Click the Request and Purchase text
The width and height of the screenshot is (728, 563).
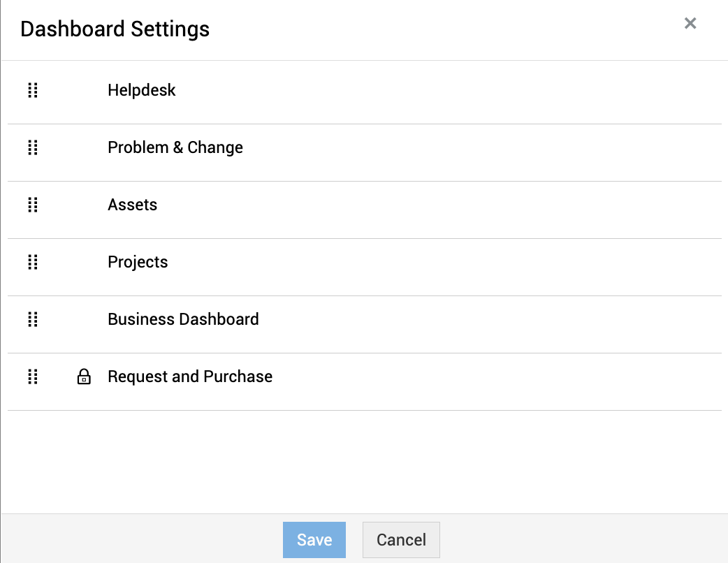190,376
